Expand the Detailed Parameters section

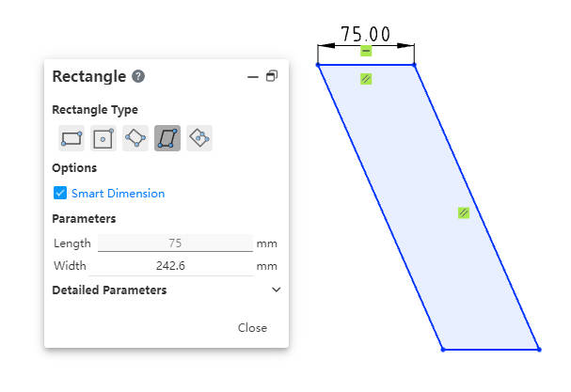tap(276, 290)
